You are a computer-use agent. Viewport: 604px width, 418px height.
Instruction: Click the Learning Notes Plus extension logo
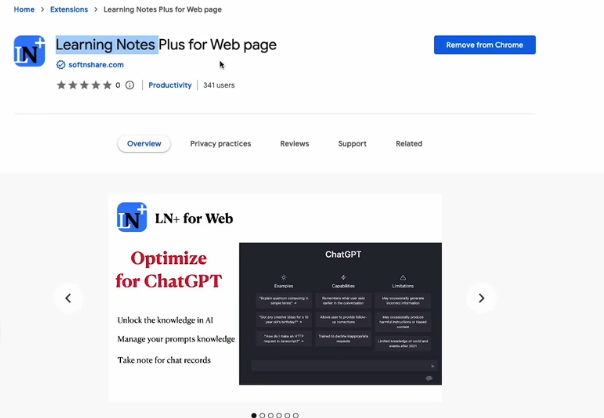29,51
